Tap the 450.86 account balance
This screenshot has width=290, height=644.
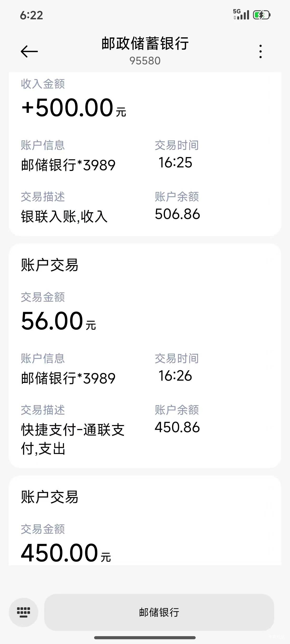tap(177, 427)
